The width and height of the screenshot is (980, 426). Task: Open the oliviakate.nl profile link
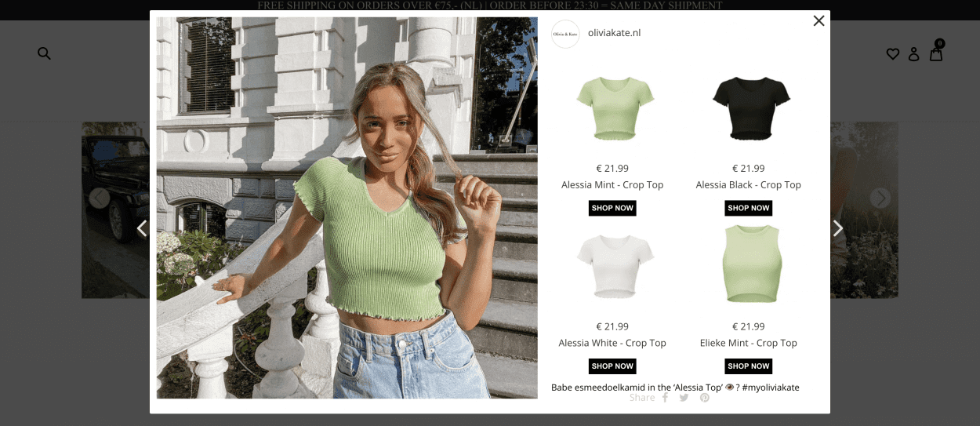point(614,33)
